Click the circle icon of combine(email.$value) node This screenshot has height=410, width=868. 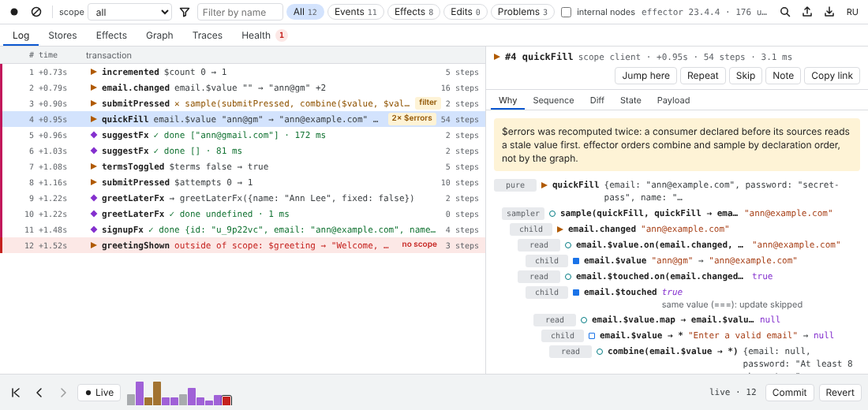[600, 351]
